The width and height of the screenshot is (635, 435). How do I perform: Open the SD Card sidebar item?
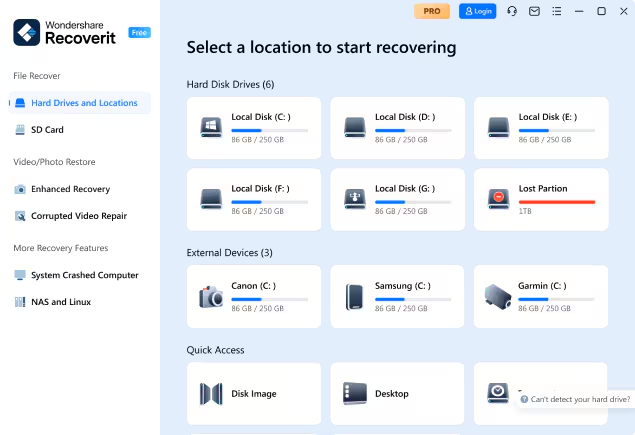click(x=47, y=130)
